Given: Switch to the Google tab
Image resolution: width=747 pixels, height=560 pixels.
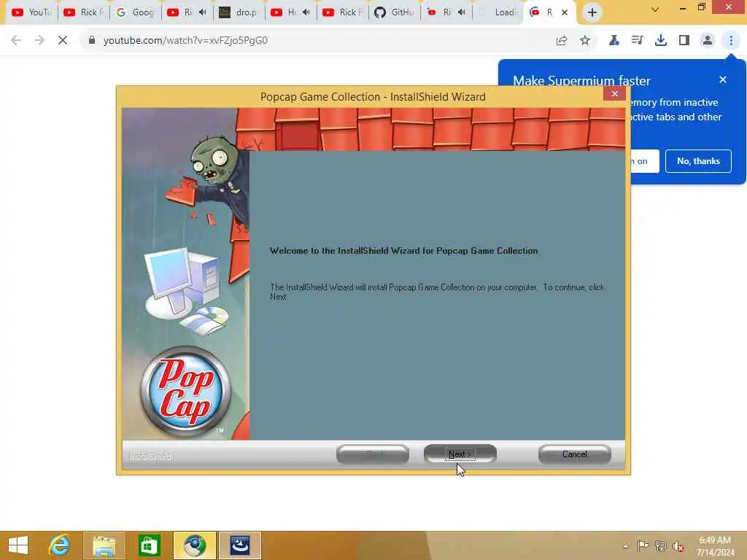Looking at the screenshot, I should (x=135, y=12).
